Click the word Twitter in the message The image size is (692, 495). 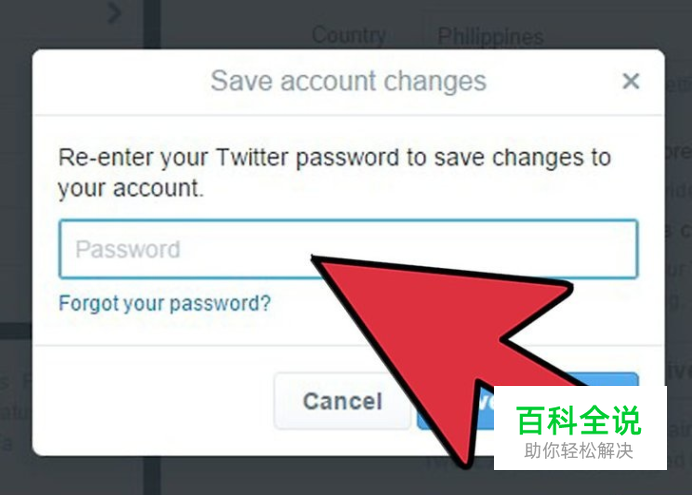pos(252,158)
